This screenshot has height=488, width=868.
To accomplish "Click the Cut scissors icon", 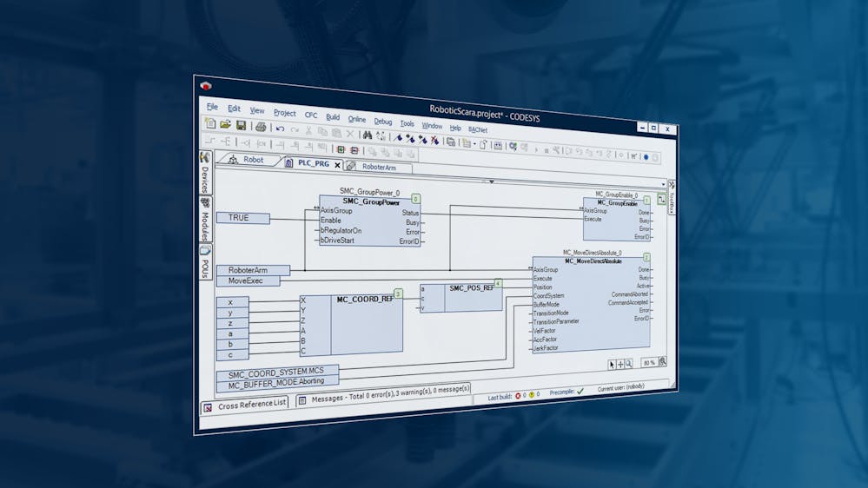I will (309, 130).
